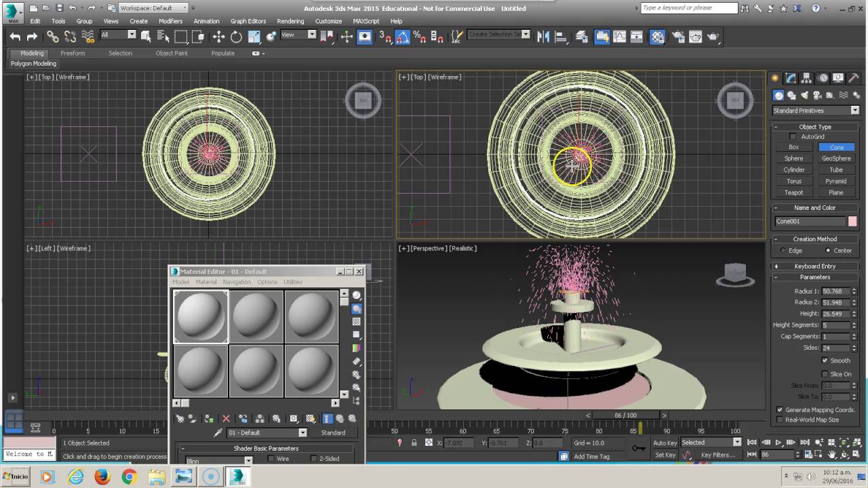868x488 pixels.
Task: Open the Hierarchy panel tab icon
Action: [x=807, y=78]
